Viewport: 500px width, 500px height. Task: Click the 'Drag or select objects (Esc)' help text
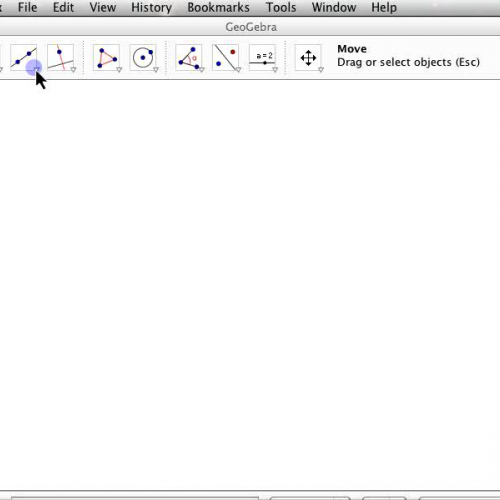pyautogui.click(x=408, y=62)
